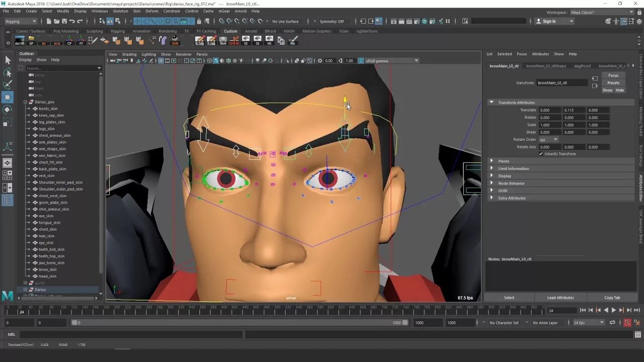Viewport: 644px width, 362px height.
Task: Click the Translate Y value field 0.113
Action: pos(573,110)
